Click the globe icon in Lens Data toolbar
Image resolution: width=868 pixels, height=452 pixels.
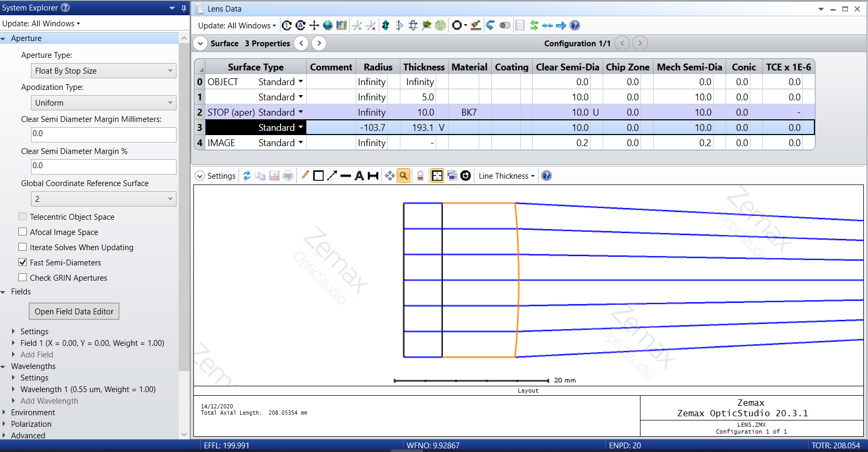click(328, 25)
